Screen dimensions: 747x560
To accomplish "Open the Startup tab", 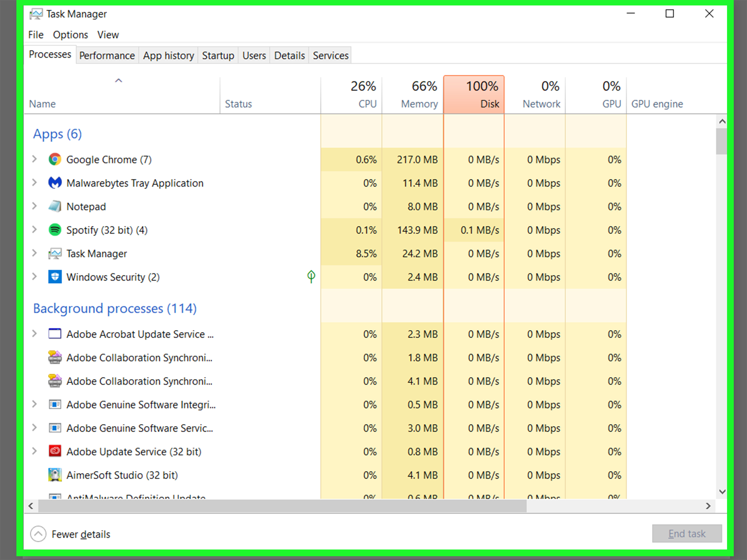I will pos(218,55).
